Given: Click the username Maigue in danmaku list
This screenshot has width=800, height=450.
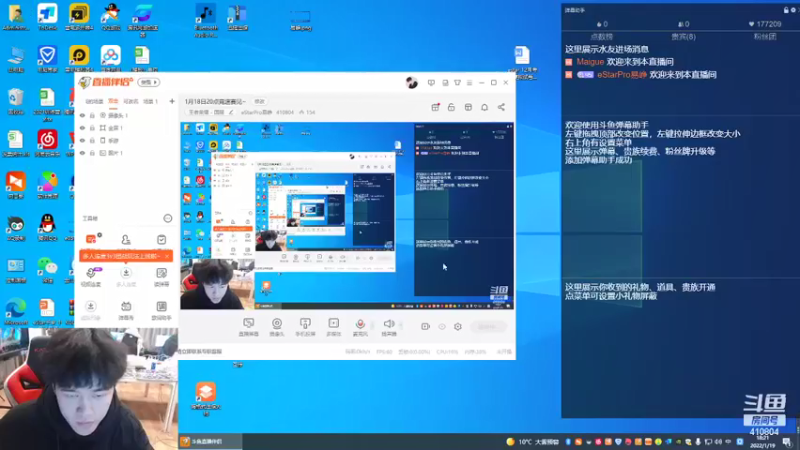Looking at the screenshot, I should click(590, 62).
